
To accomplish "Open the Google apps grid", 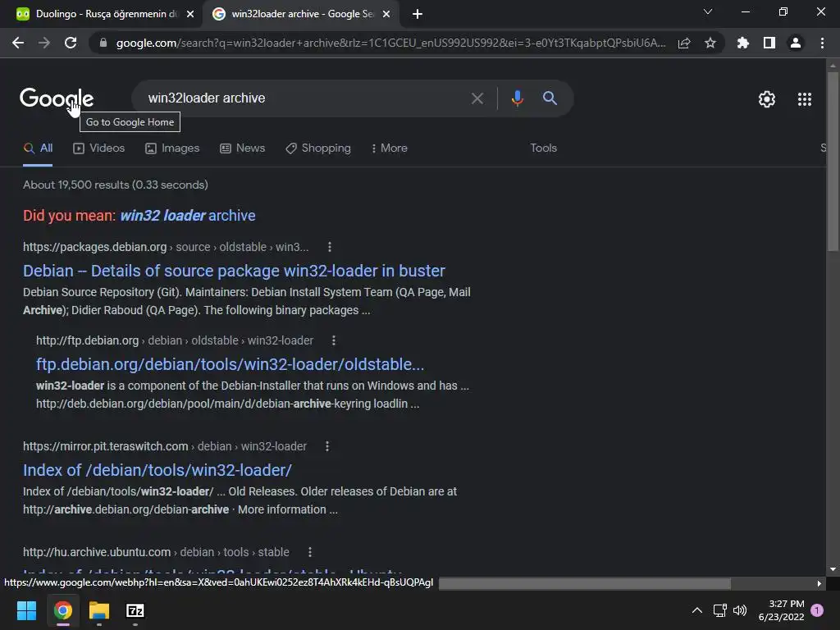I will tap(804, 99).
